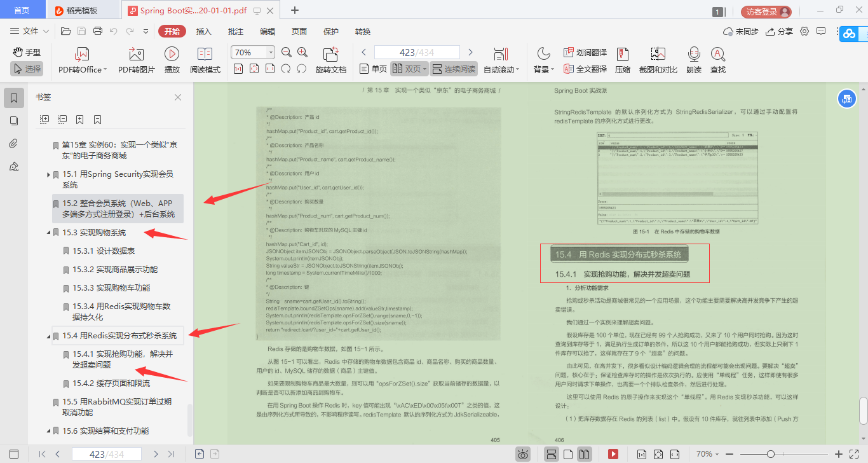Open the attachments paperclip panel
The width and height of the screenshot is (868, 463).
(x=14, y=144)
